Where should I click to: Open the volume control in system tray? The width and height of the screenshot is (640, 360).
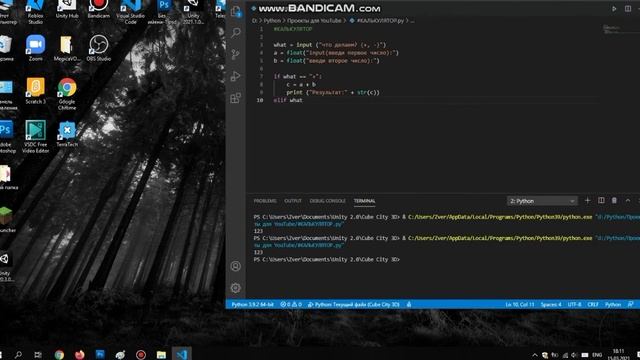(x=574, y=355)
